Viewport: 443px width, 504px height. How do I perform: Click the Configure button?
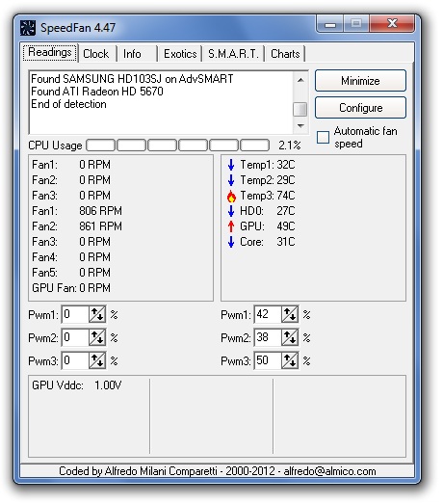[360, 108]
